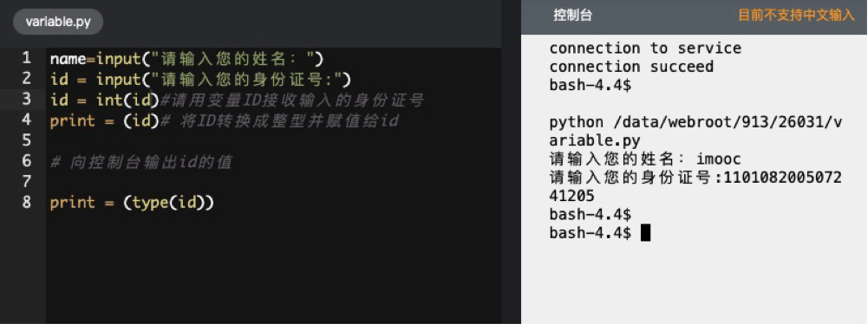Click the python /data/webroot command line
868x324 pixels.
click(x=695, y=132)
